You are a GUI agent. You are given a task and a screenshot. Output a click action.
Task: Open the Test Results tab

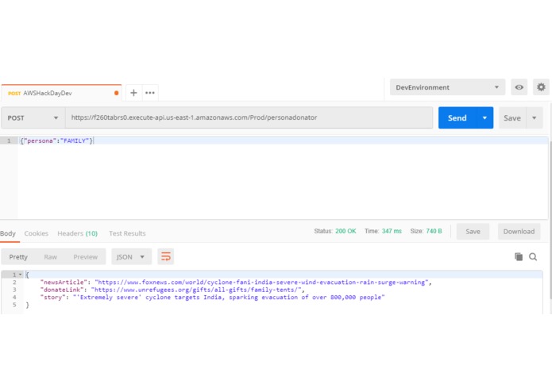[x=127, y=233]
